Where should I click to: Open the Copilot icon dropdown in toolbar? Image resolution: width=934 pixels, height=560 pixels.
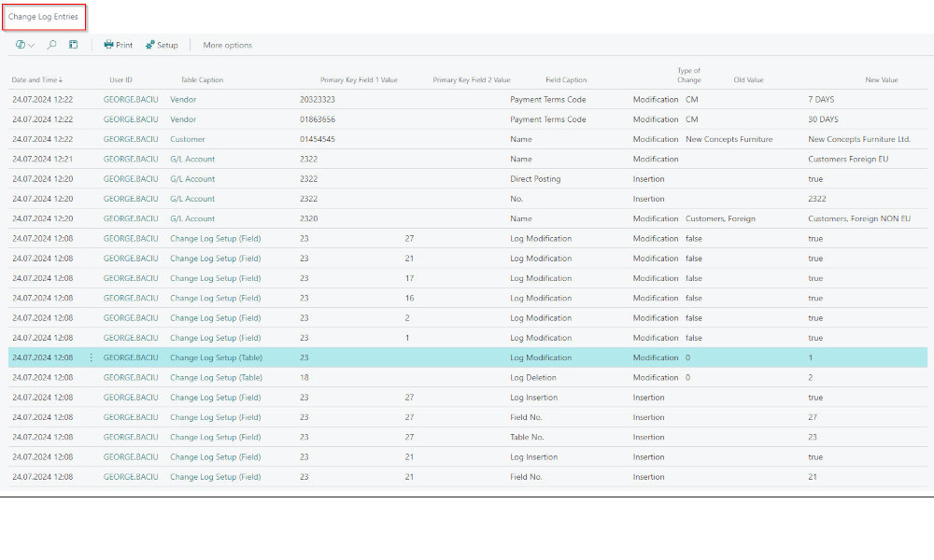point(24,45)
